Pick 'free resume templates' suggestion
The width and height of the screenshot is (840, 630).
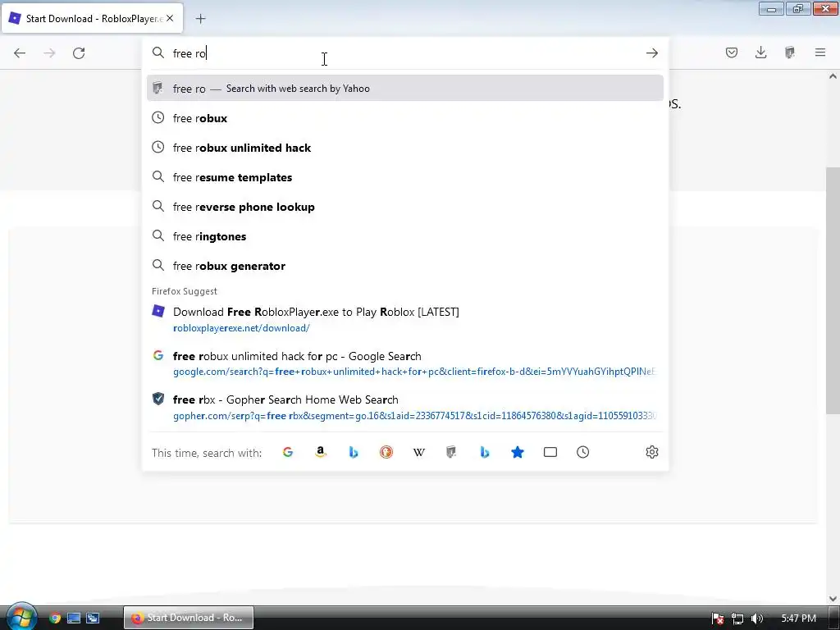pos(405,177)
